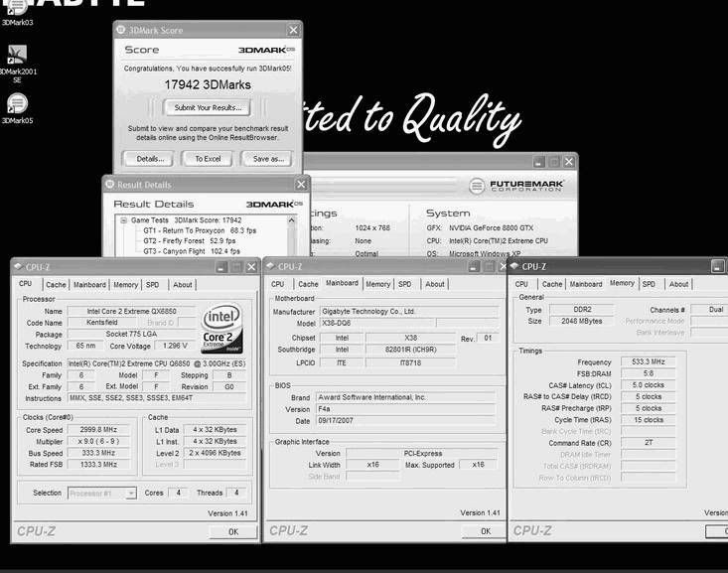Viewport: 728px width, 573px height.
Task: Select SPD tab in Memory CPU-Z window
Action: coord(649,284)
